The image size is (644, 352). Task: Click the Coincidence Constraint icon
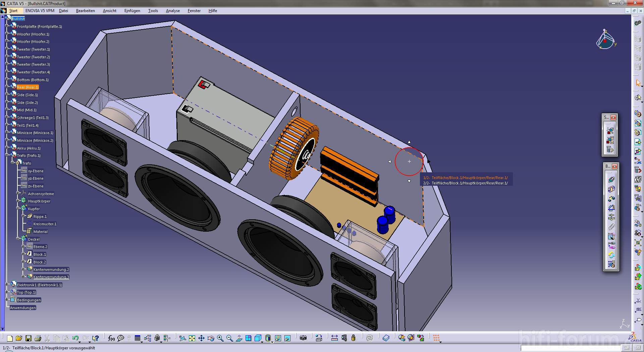611,179
